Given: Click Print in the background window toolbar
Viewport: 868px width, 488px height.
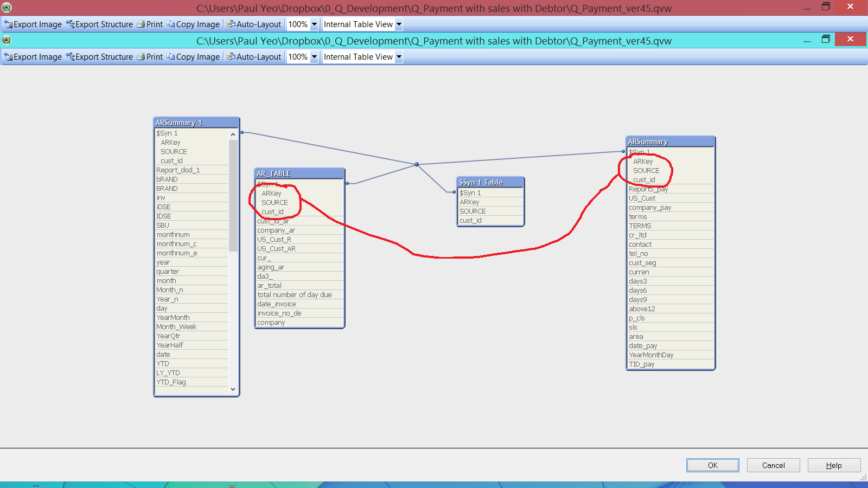Looking at the screenshot, I should (150, 24).
